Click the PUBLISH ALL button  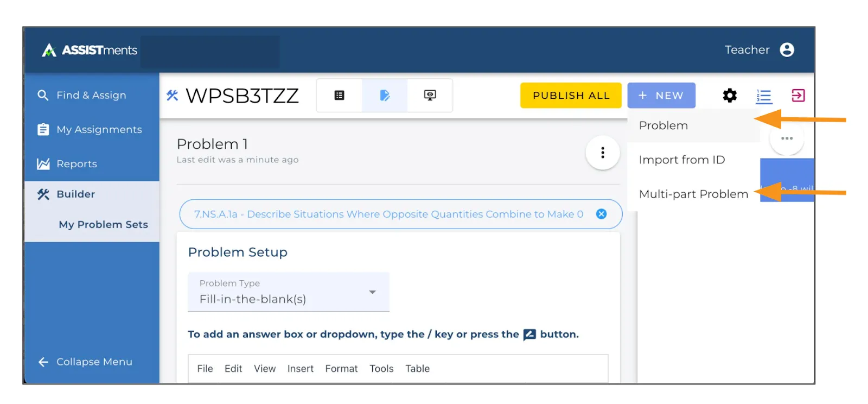[571, 96]
